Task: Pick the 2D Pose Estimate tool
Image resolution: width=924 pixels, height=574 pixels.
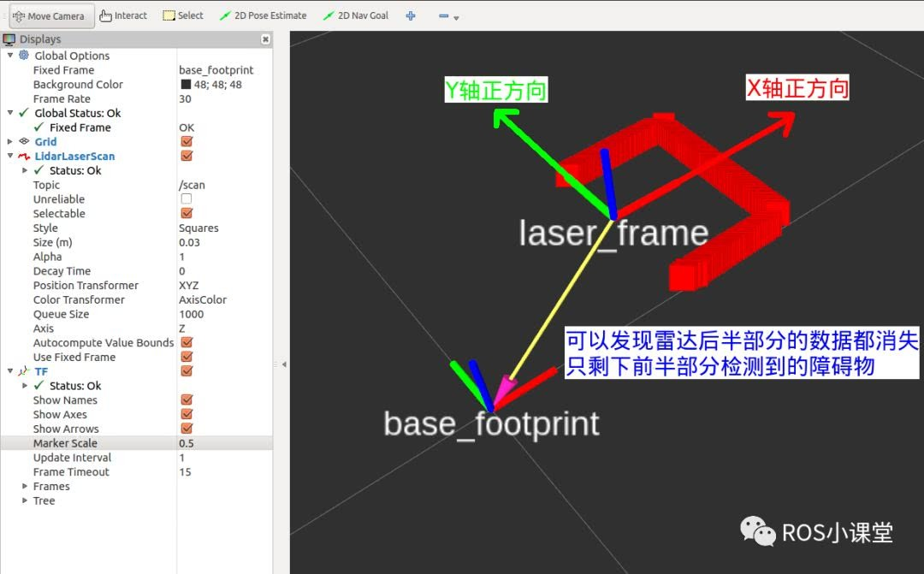Action: click(x=263, y=16)
